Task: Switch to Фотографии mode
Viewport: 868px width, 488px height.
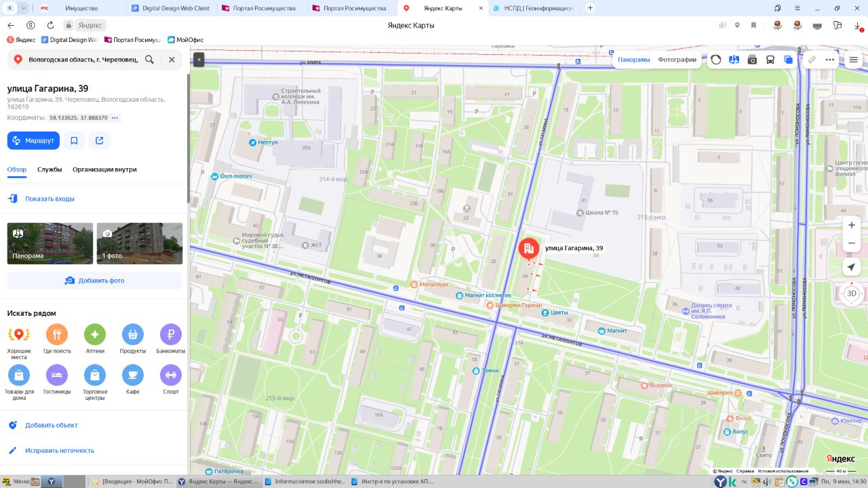Action: pos(677,60)
